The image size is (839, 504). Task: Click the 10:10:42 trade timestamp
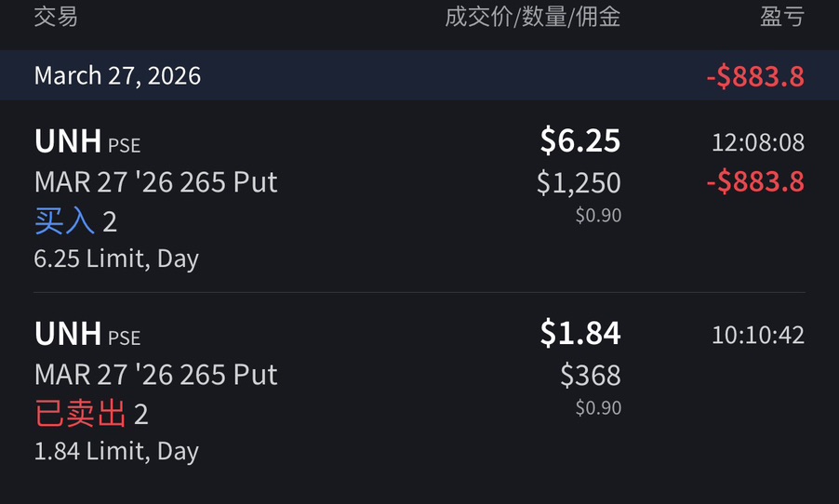coord(758,335)
